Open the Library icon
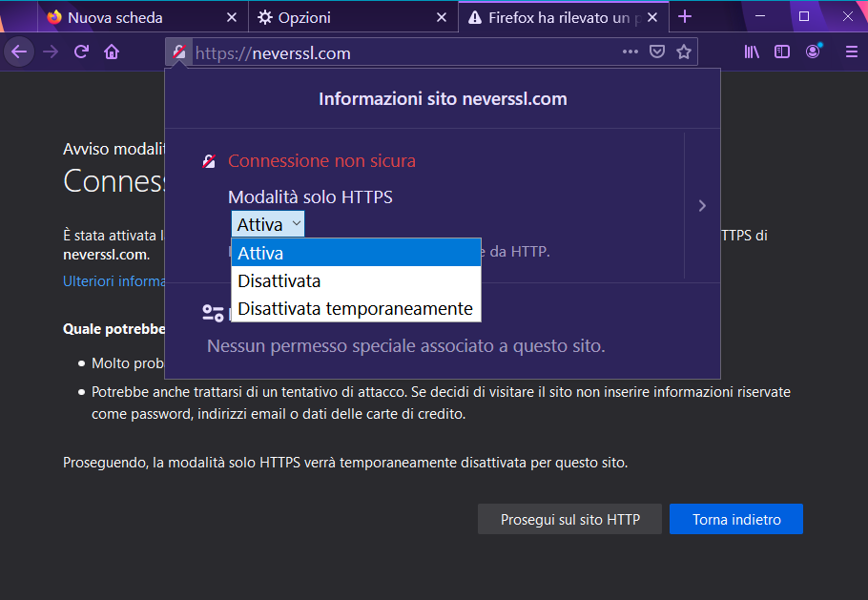The height and width of the screenshot is (600, 868). [x=752, y=52]
